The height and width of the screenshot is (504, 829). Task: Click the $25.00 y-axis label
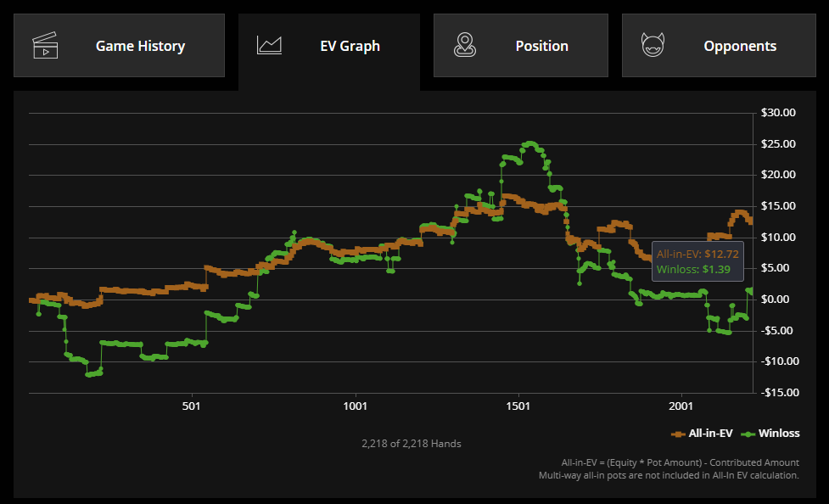point(778,144)
